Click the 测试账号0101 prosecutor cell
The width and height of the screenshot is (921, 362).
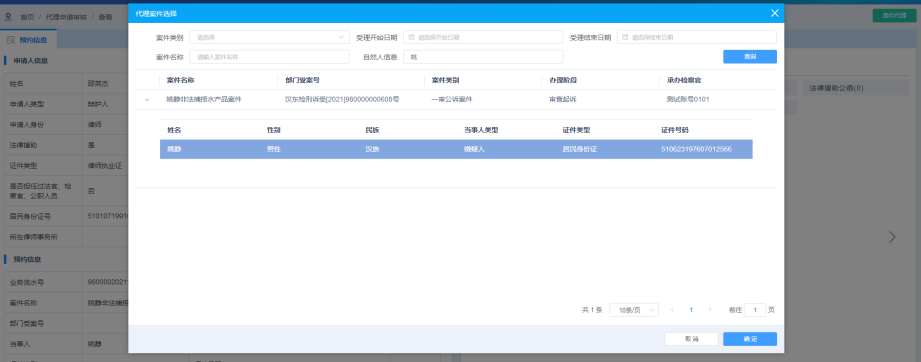tap(688, 99)
